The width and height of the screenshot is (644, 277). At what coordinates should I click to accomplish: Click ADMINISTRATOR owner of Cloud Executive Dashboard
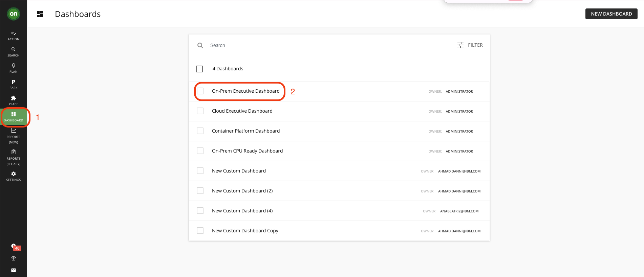pos(459,111)
